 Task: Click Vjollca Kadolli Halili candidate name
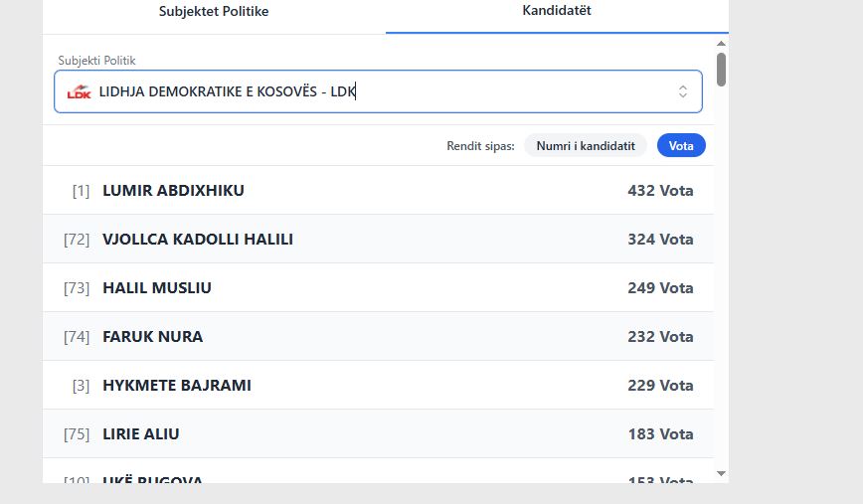(x=198, y=240)
